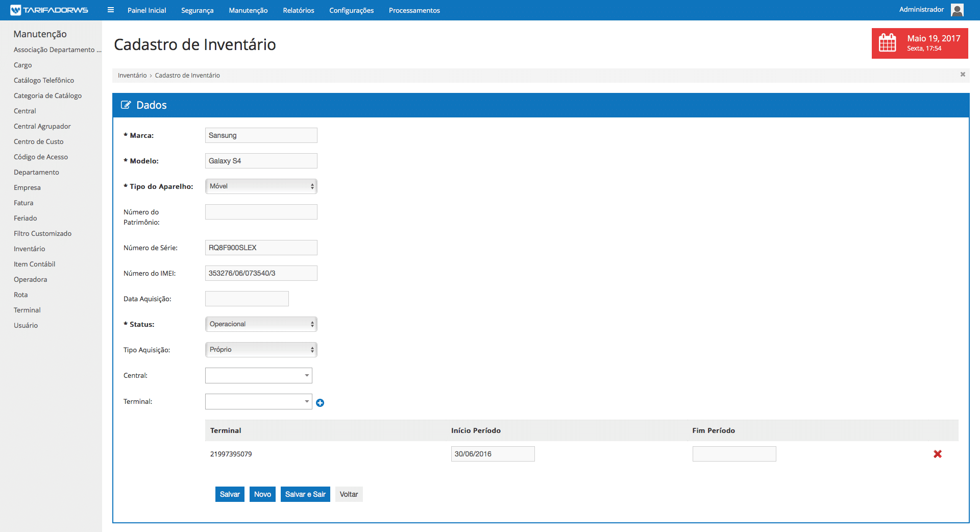Click the TarifadorWS logo
The width and height of the screenshot is (980, 532).
coord(49,10)
